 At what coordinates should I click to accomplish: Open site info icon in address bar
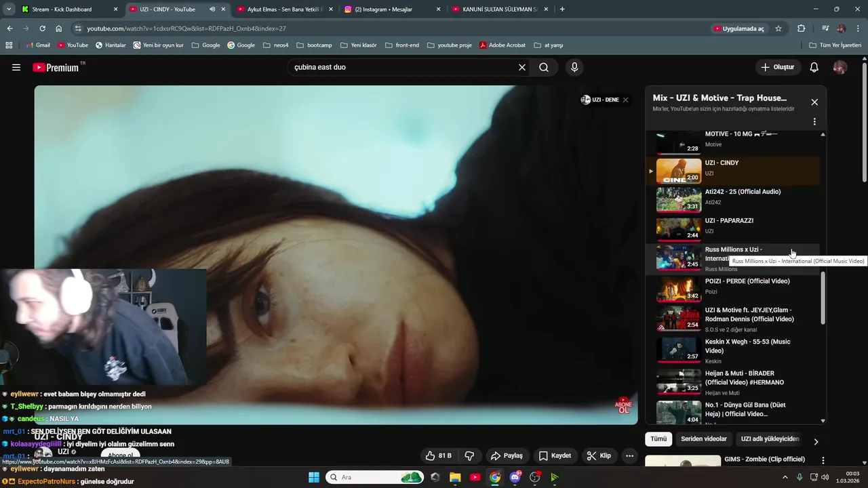click(x=78, y=28)
